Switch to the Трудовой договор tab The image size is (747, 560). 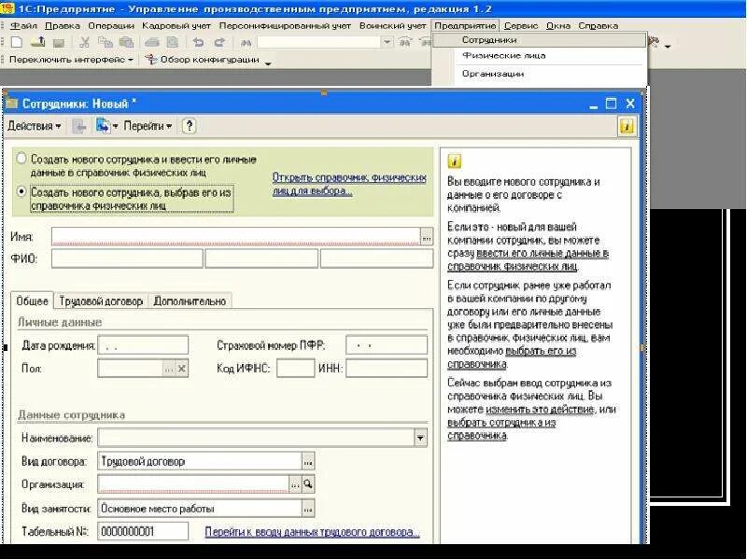click(101, 301)
